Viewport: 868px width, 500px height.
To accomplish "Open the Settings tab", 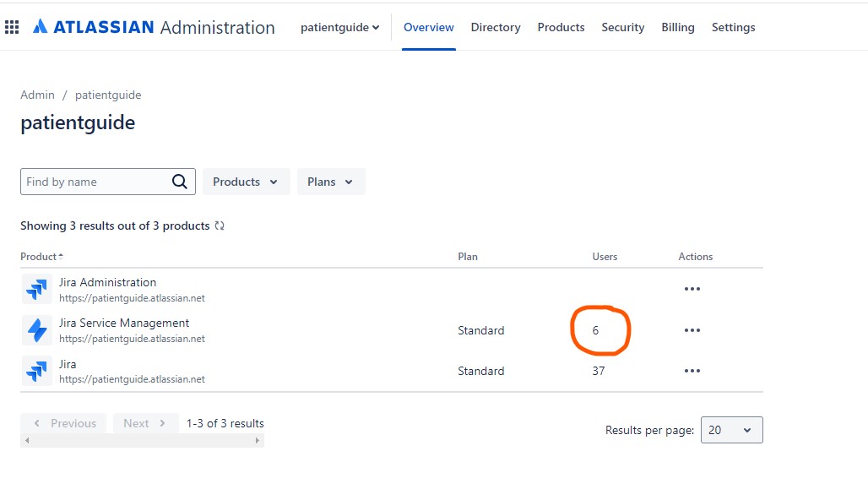I will pos(733,27).
